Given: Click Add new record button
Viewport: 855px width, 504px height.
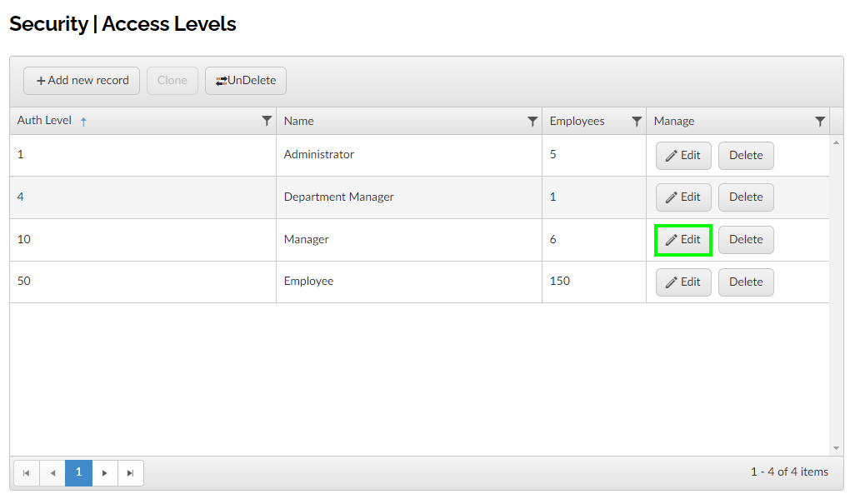Looking at the screenshot, I should click(x=82, y=81).
